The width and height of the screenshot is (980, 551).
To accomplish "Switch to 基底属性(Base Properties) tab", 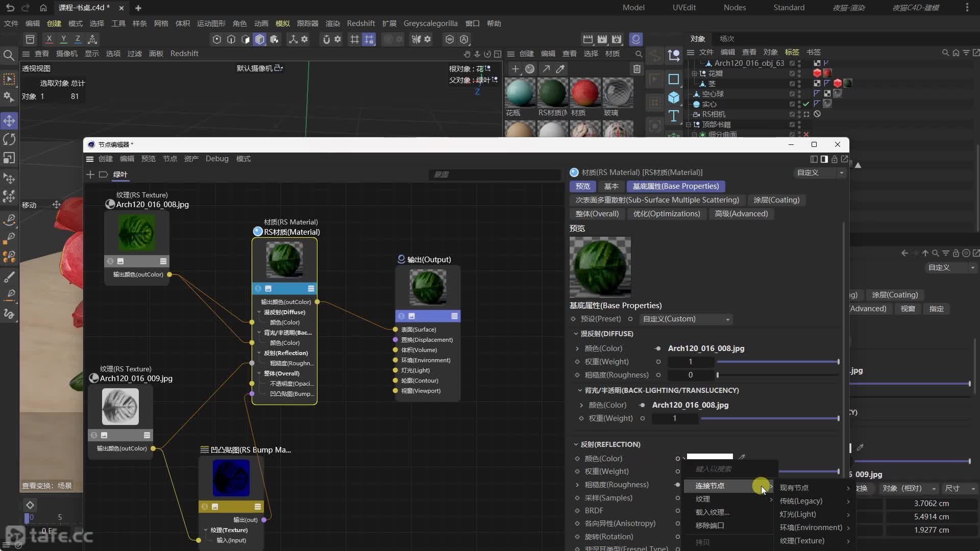I will click(676, 186).
